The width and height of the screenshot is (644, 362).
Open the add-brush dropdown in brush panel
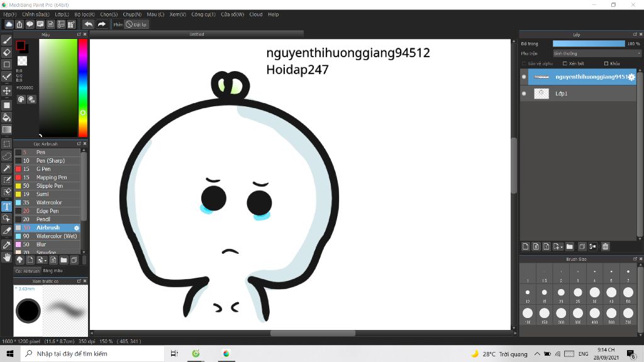(42, 260)
